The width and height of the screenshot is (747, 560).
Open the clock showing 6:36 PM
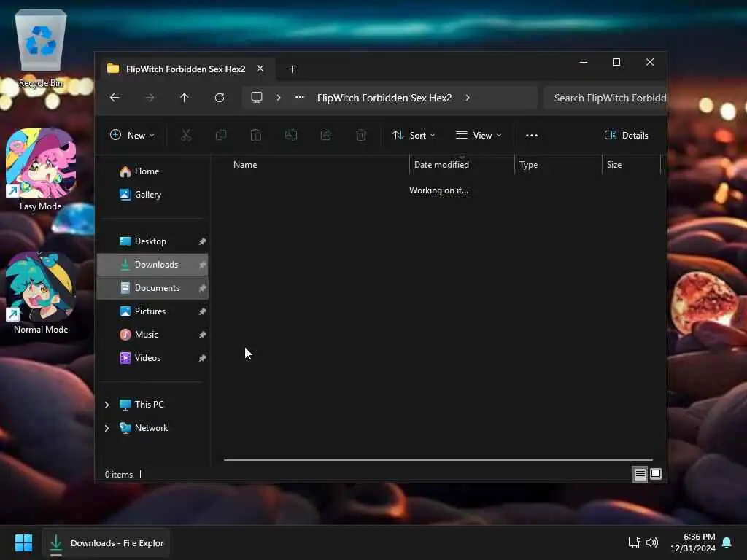pyautogui.click(x=693, y=542)
